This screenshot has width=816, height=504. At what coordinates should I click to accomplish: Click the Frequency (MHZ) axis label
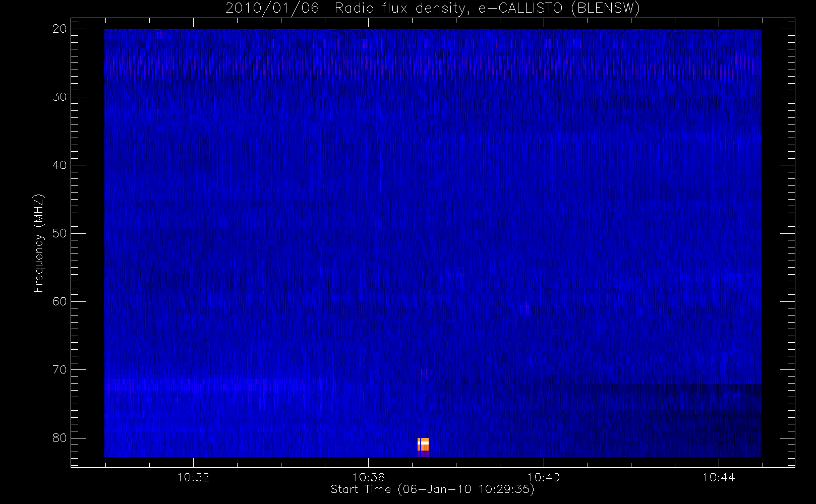[x=39, y=243]
